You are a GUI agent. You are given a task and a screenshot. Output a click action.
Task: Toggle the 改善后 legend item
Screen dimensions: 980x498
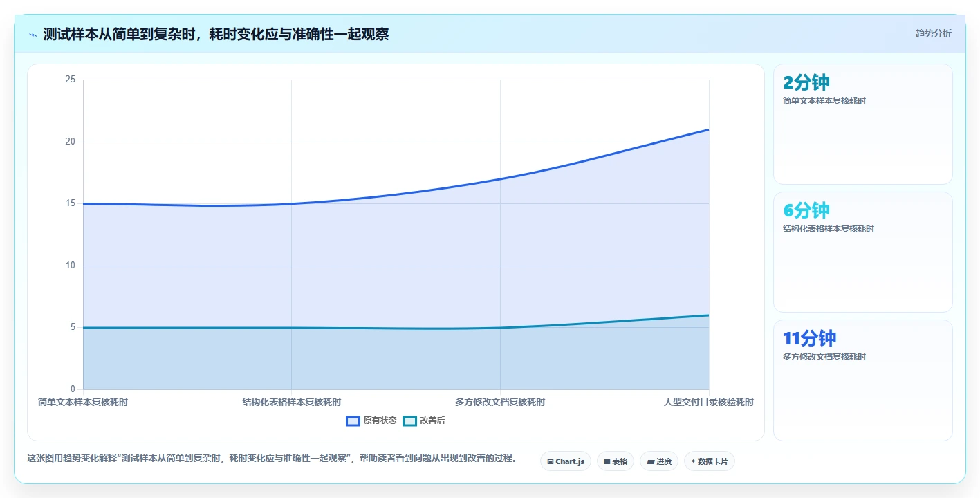[x=424, y=421]
